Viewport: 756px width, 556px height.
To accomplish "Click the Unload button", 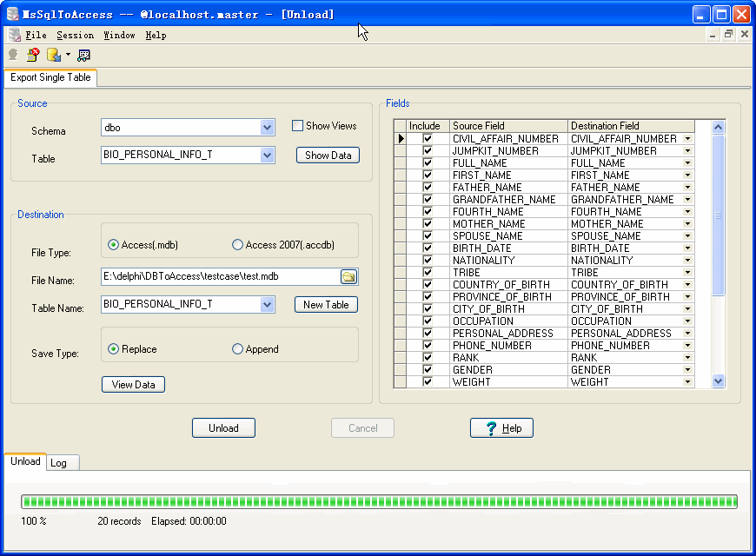I will click(223, 428).
